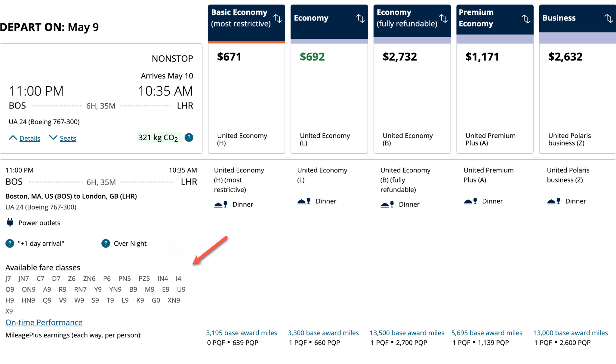Click the 13,000 base award miles link
Viewport: 616px width, 364px height.
click(570, 333)
